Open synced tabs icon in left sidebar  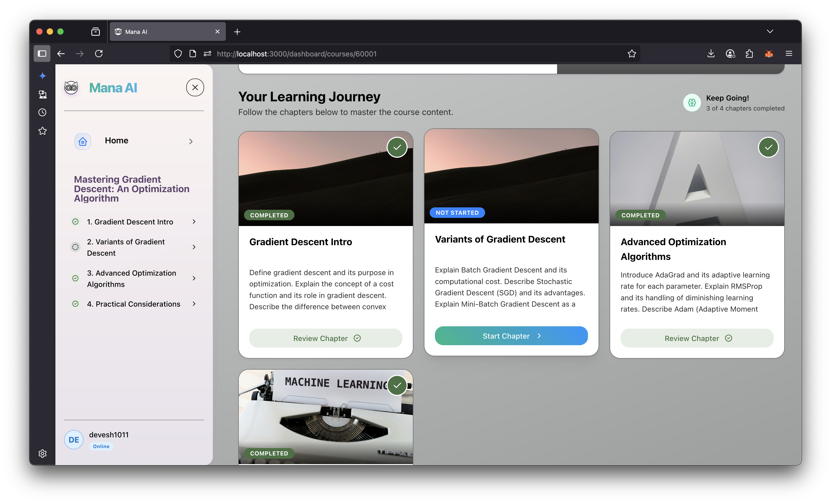tap(43, 94)
